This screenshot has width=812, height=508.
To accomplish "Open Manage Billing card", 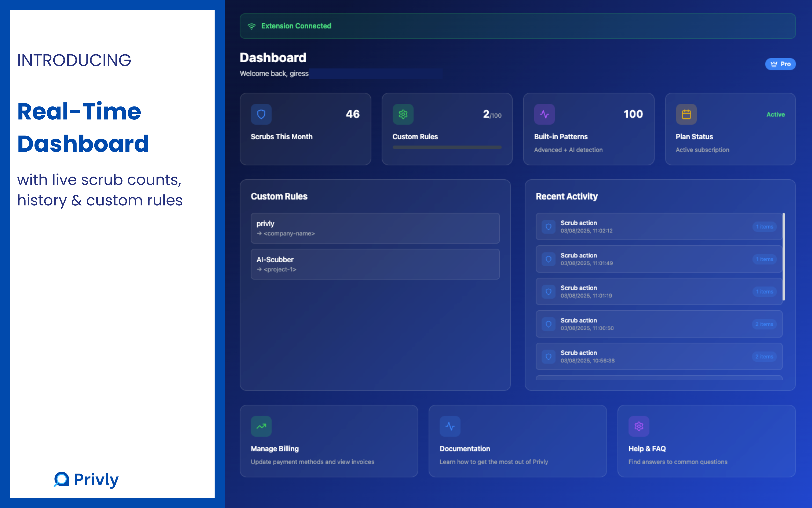I will [x=329, y=441].
